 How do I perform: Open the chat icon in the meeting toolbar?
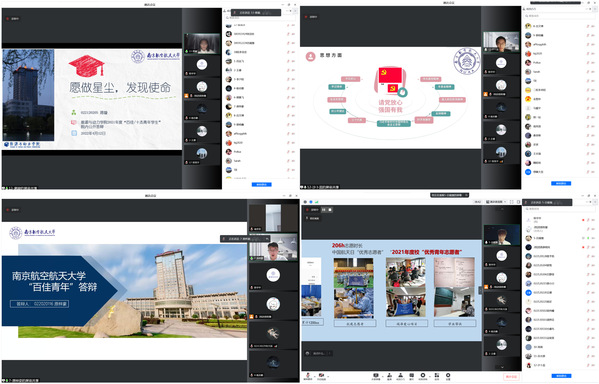pos(411,376)
